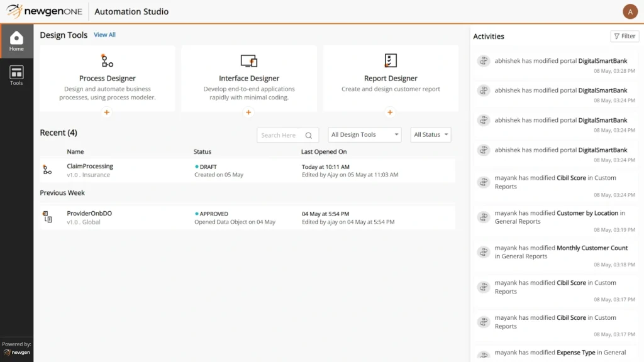644x362 pixels.
Task: Click the magnifier icon in the search box
Action: click(x=308, y=135)
